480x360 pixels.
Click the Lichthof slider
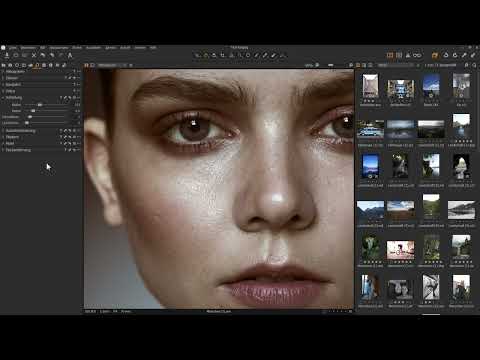(47, 123)
